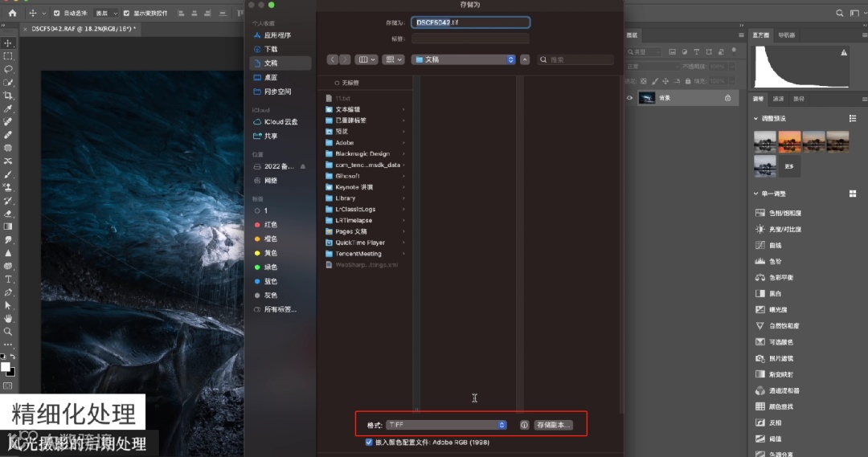Select the Gradient tool
Screen dimensions: 868x457
pos(8,226)
